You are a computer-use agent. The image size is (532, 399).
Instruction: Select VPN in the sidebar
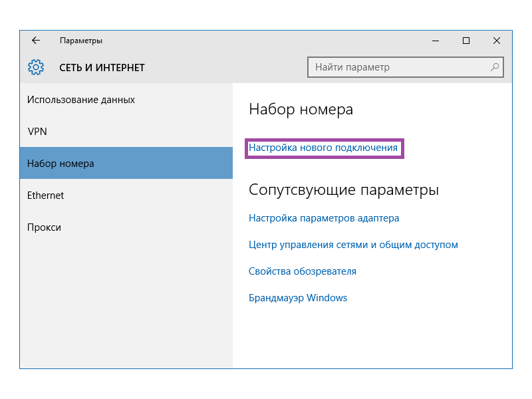pyautogui.click(x=37, y=132)
